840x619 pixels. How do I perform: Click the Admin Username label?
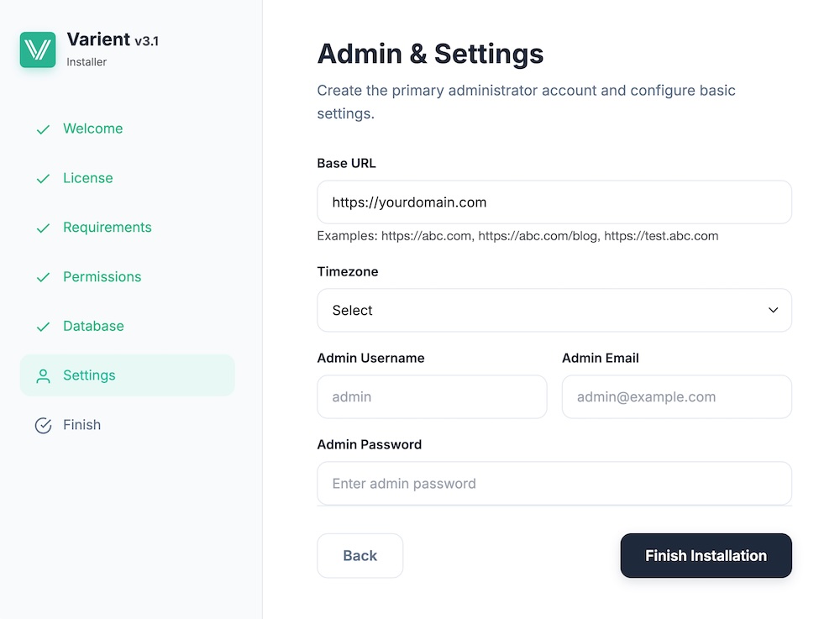tap(370, 359)
